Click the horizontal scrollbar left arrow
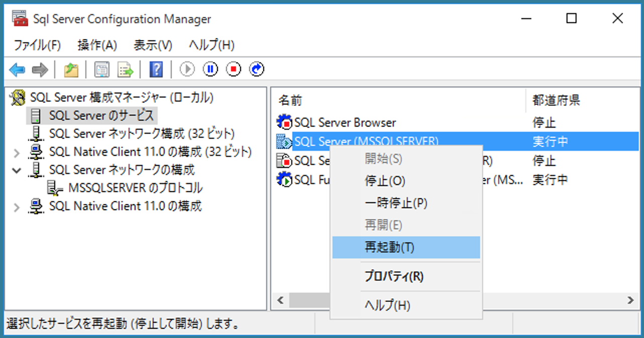 (x=280, y=301)
